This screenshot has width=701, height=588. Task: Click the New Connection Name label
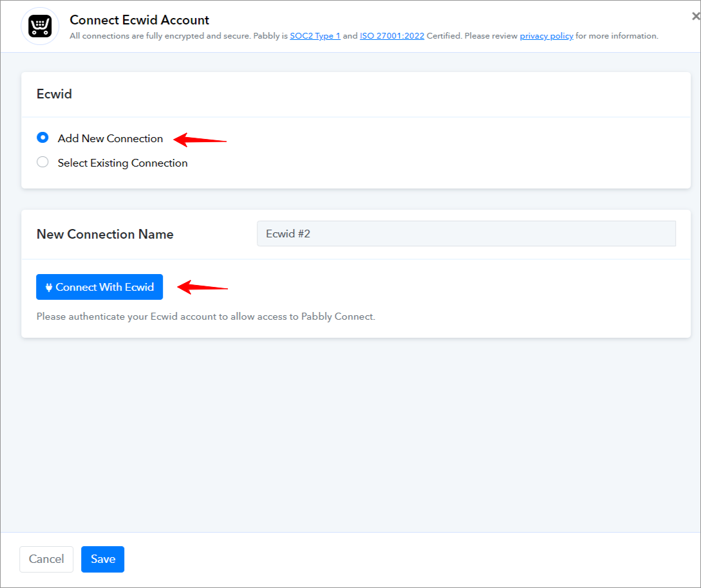coord(105,234)
